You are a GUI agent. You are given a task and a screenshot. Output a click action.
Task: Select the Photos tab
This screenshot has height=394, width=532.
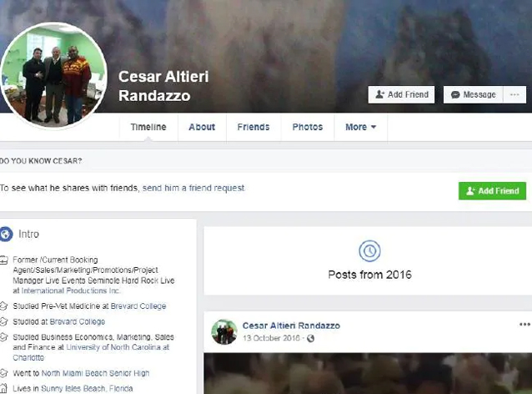[308, 127]
